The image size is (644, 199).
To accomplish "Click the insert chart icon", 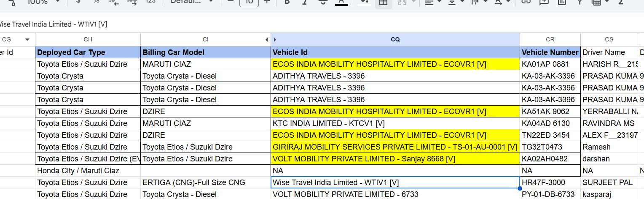I will 561,2.
